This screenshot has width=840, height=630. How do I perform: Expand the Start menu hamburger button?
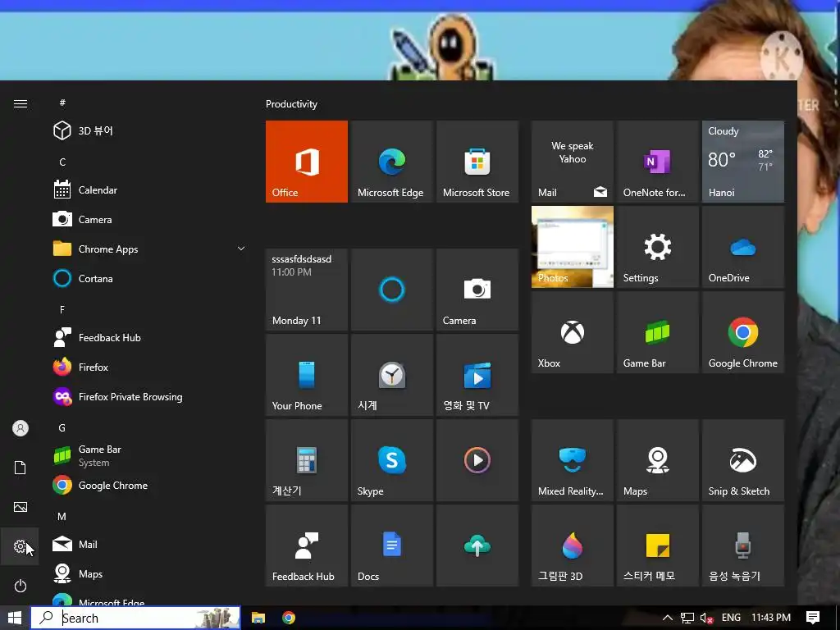click(21, 103)
